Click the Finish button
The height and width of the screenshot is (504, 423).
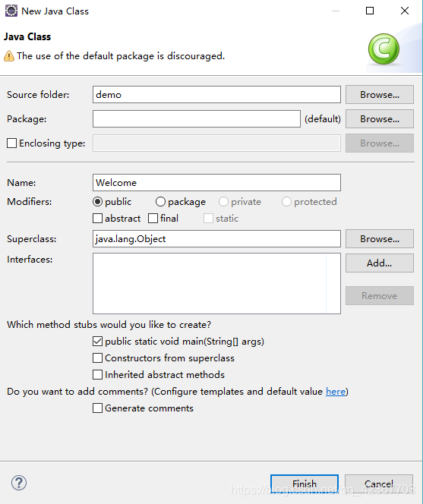coord(305,484)
